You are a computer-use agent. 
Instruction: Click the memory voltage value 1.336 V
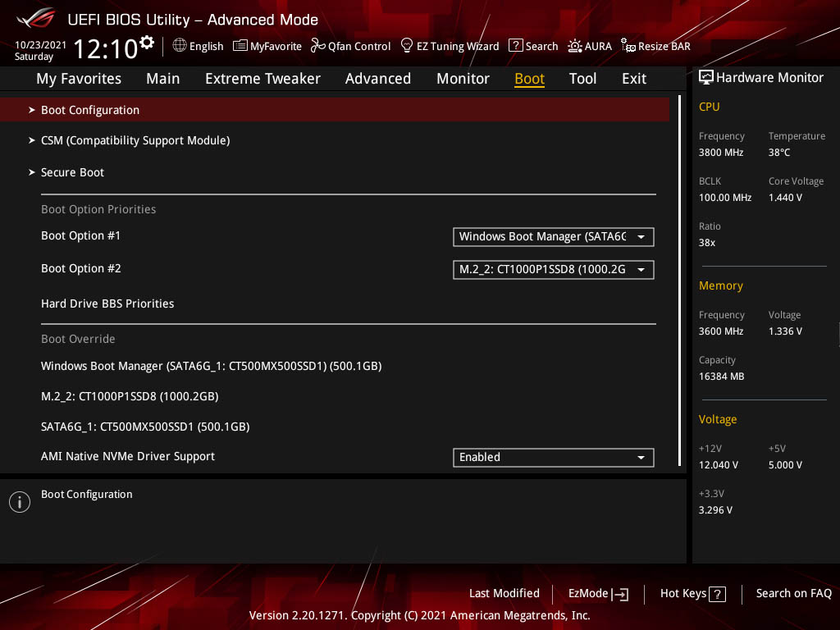[785, 331]
